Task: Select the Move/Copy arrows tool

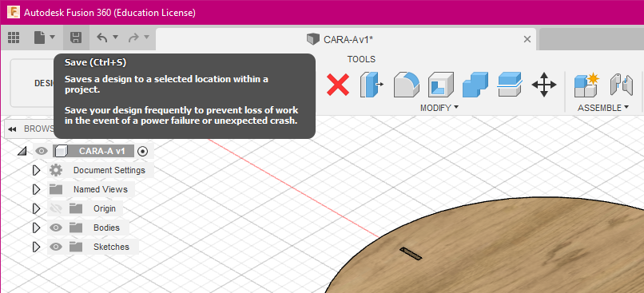Action: coord(544,85)
